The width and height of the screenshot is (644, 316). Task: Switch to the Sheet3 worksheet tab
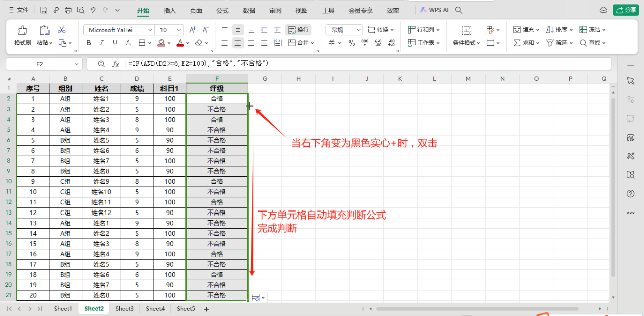click(124, 308)
